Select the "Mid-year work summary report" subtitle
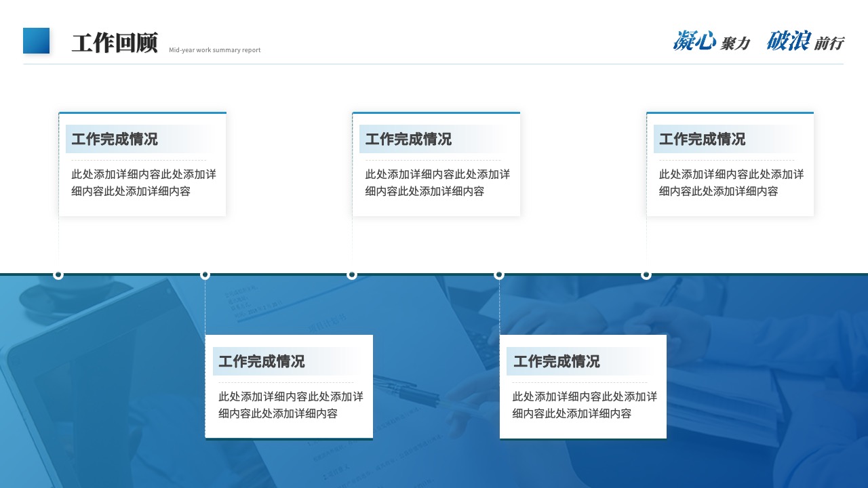Screen dimensions: 868x488 (214, 50)
